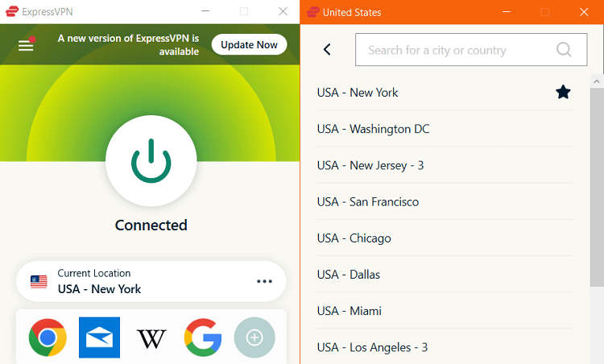Image resolution: width=604 pixels, height=364 pixels.
Task: Go back with the left arrow
Action: [327, 49]
